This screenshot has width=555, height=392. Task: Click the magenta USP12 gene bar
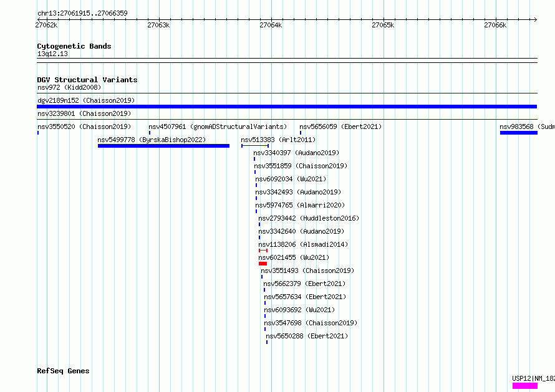point(525,386)
